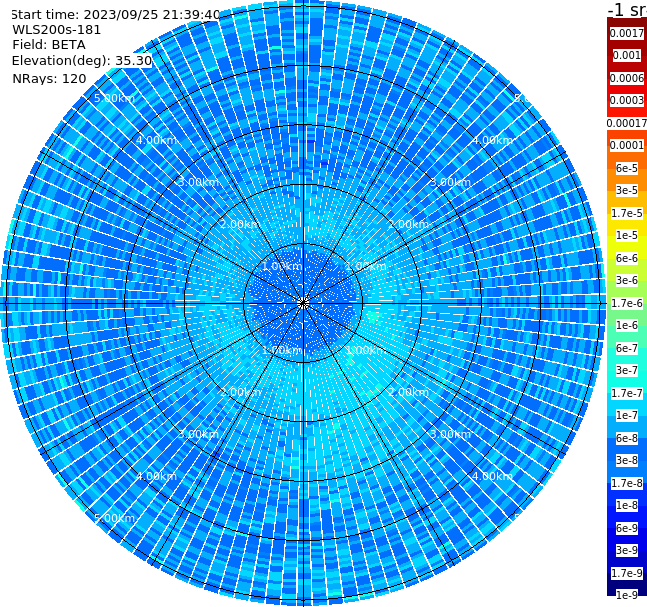Click the 0.0017 colorbar tick label
Image resolution: width=647 pixels, height=607 pixels.
pyautogui.click(x=627, y=33)
